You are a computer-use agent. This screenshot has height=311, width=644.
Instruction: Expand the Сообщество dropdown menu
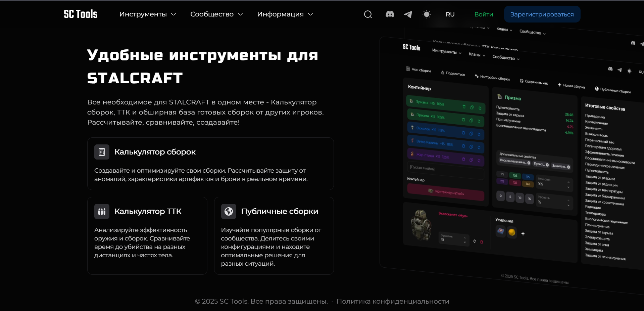[x=216, y=14]
